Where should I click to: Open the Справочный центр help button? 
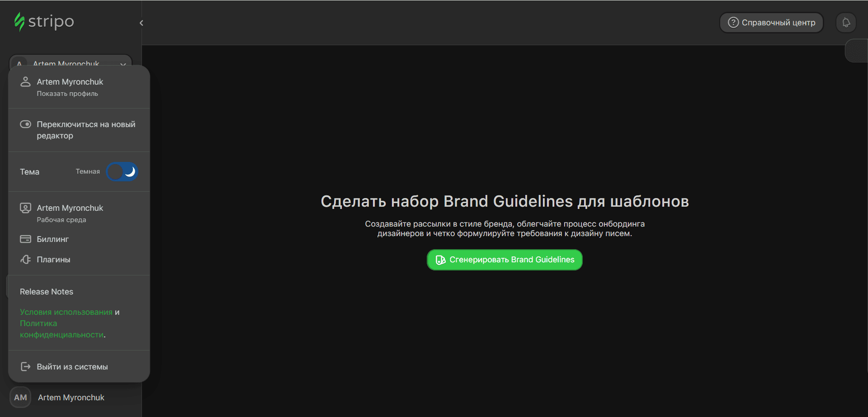[771, 23]
